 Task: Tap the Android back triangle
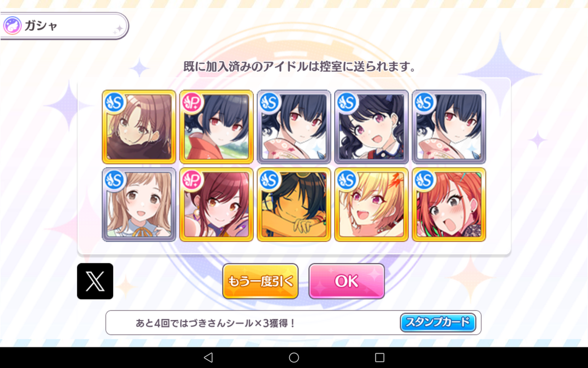[x=208, y=357]
